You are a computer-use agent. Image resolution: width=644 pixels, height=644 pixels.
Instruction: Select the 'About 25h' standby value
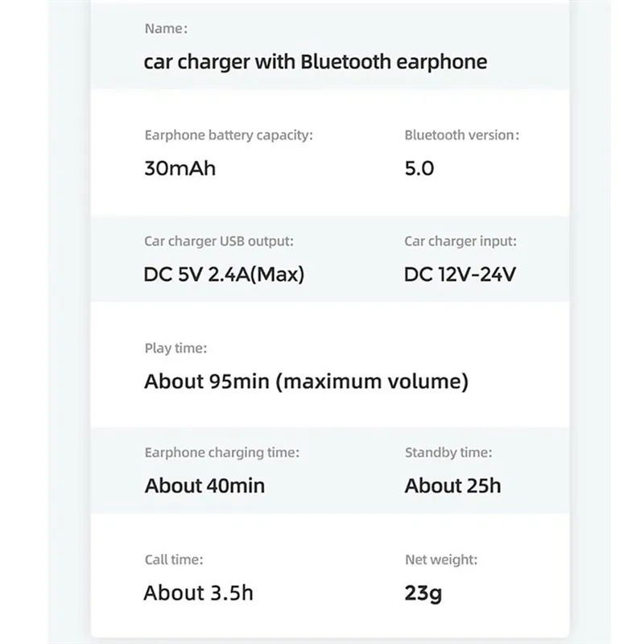point(452,485)
